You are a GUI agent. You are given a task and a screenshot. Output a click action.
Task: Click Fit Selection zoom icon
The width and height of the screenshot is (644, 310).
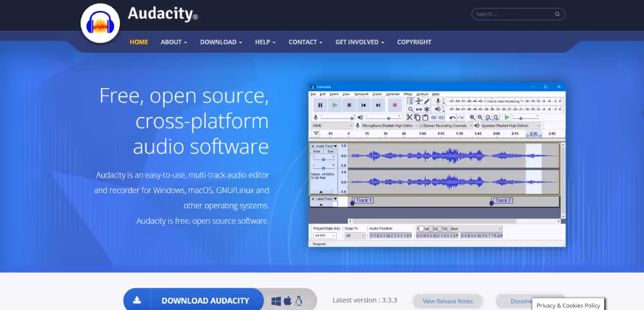(x=488, y=118)
